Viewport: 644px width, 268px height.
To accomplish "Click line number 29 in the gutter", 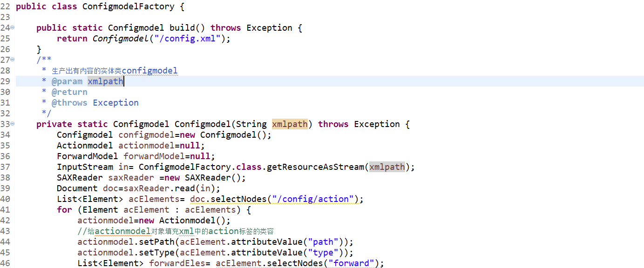I will coord(5,81).
